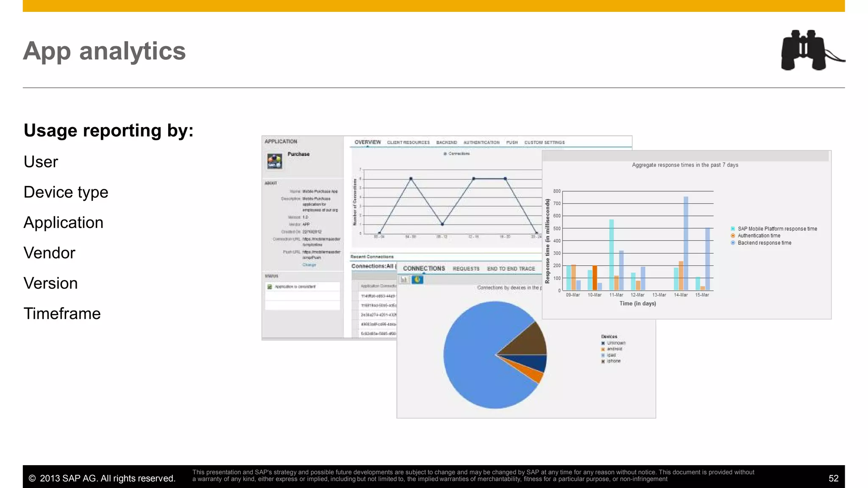This screenshot has height=488, width=868.
Task: Select the Connections tab
Action: (x=424, y=269)
